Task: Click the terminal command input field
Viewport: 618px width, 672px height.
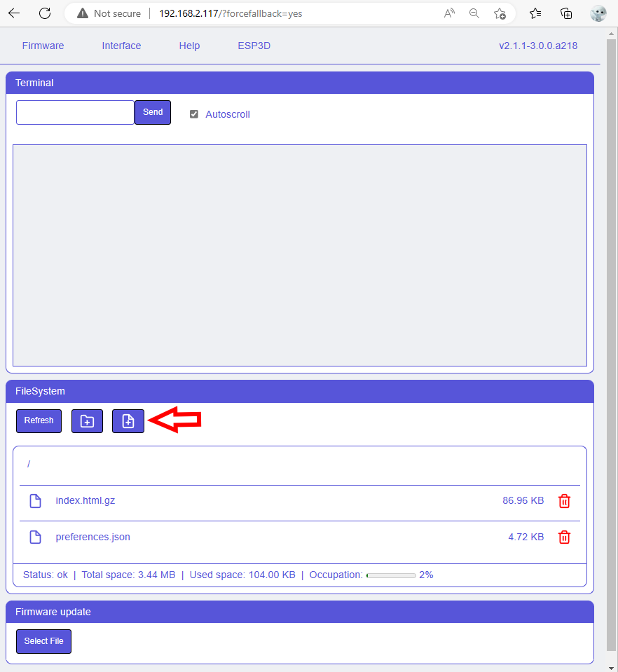Action: pos(75,113)
